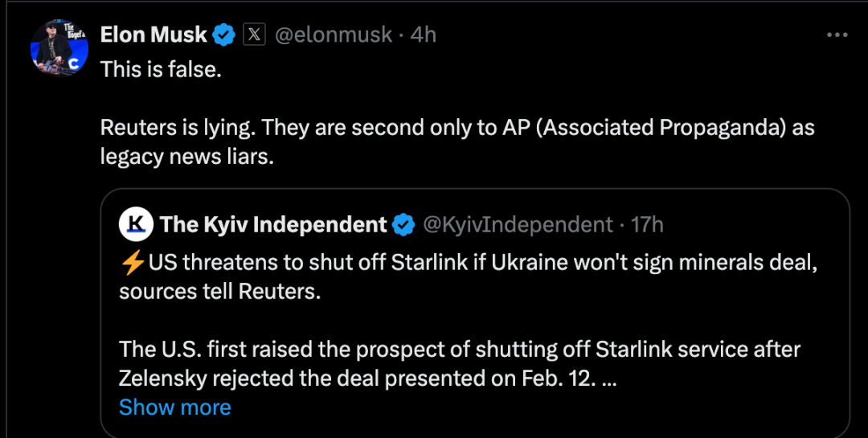Screen dimensions: 868x438
Task: Click the X affiliation badge icon
Action: (x=254, y=35)
